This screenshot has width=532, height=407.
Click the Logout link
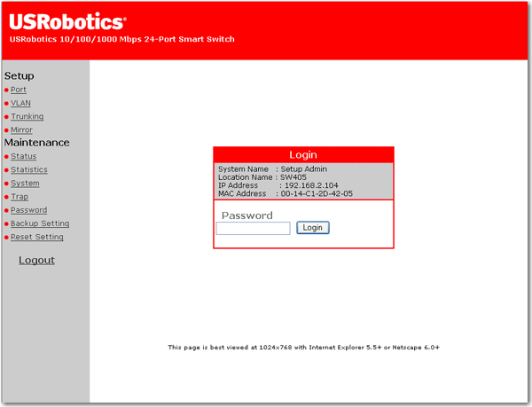click(36, 260)
